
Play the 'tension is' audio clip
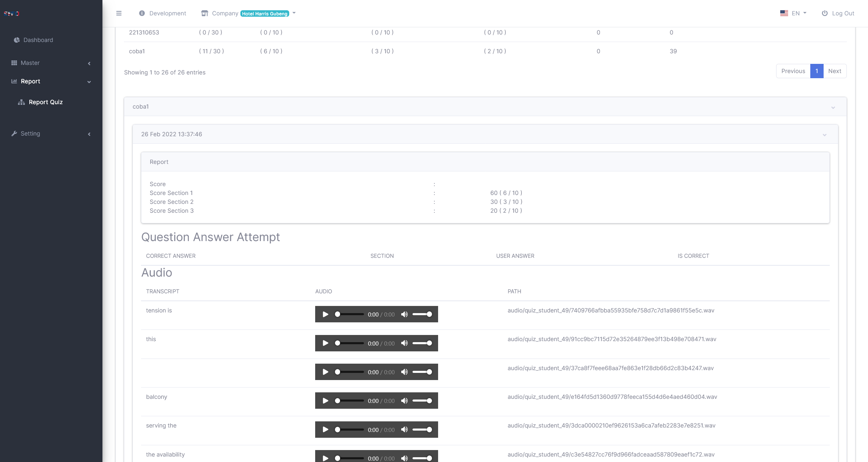[x=325, y=314]
